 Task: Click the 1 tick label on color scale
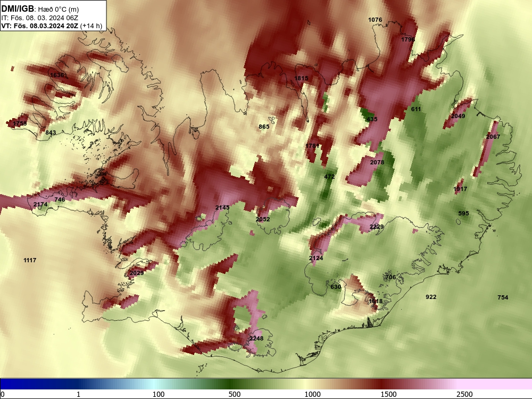pyautogui.click(x=78, y=394)
